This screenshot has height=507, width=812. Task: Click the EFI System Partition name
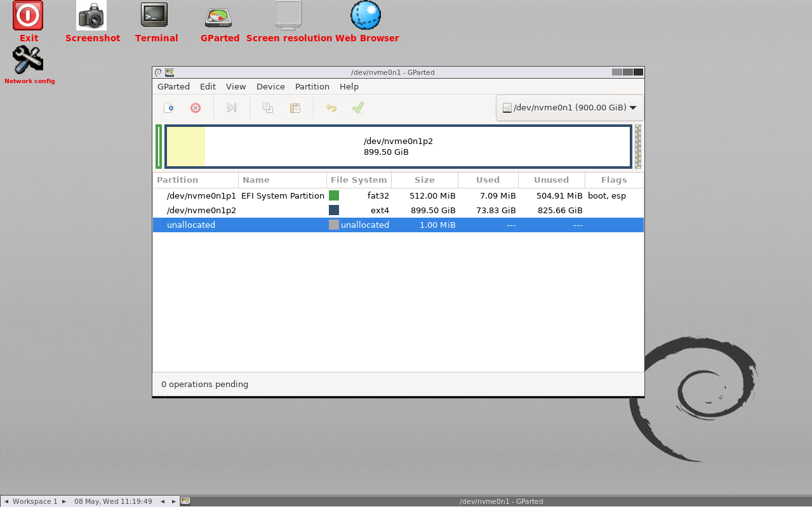click(283, 195)
